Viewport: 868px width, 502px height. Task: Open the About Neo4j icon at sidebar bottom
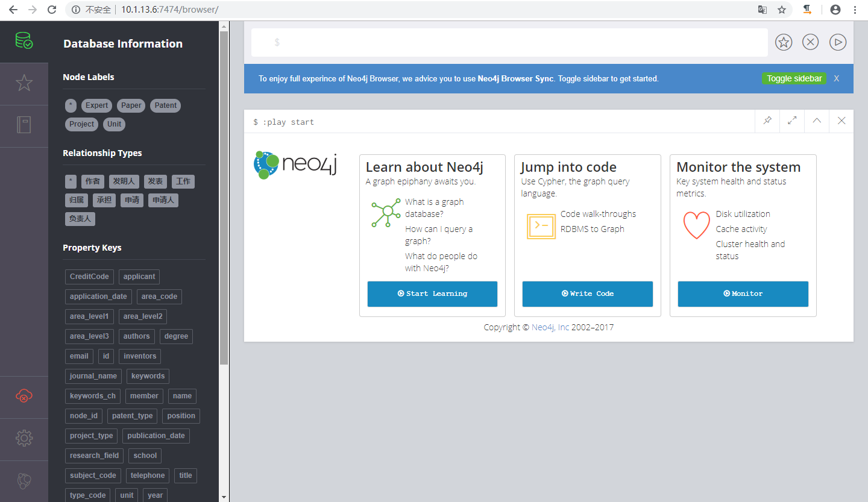pyautogui.click(x=24, y=480)
